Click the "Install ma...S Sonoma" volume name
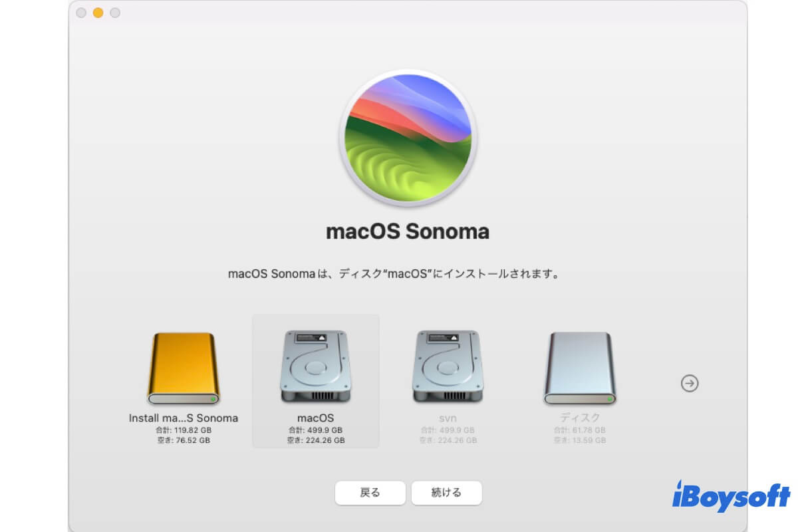 [x=183, y=418]
